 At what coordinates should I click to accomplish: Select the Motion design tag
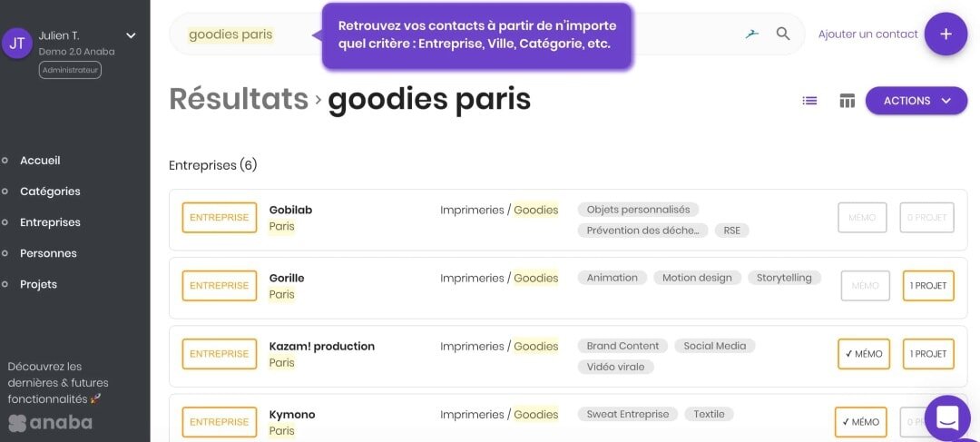697,278
